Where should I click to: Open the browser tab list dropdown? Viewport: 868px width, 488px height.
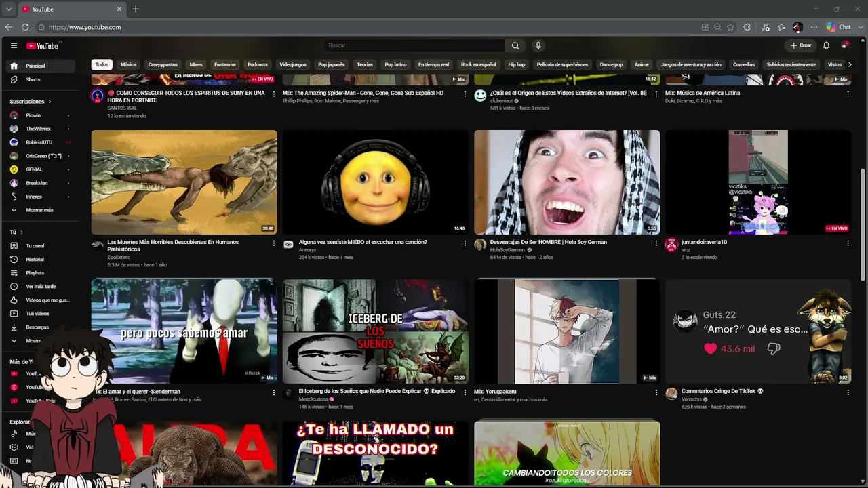9,9
